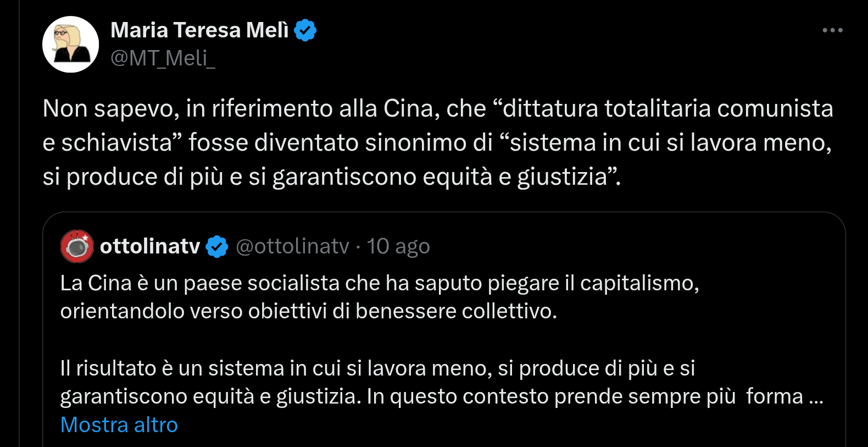
Task: Click the verified badge next to Maria Teresa Melì
Action: point(305,30)
